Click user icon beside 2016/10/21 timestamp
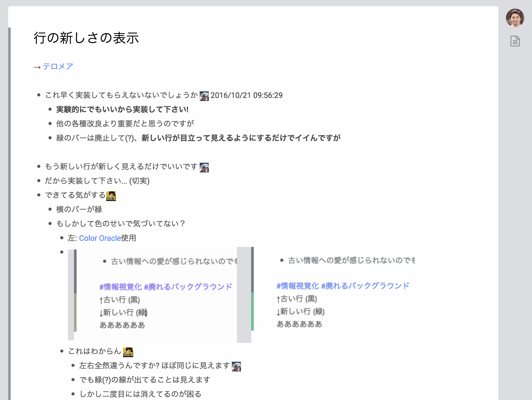Screen dimensions: 532x400 coord(204,96)
